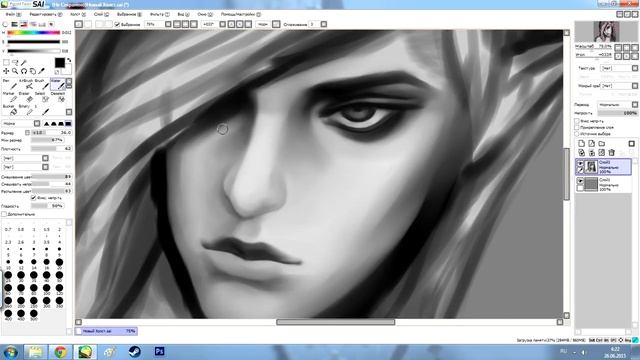This screenshot has width=640, height=360.
Task: Open the Window menu
Action: click(205, 14)
